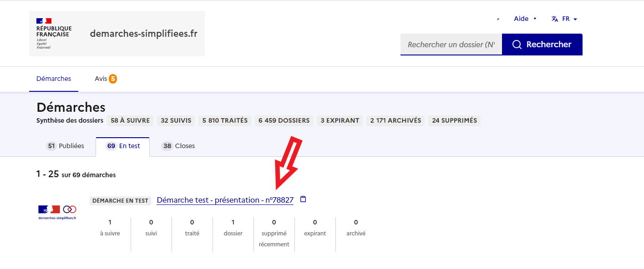
Task: Open the Aide dropdown menu
Action: [525, 19]
